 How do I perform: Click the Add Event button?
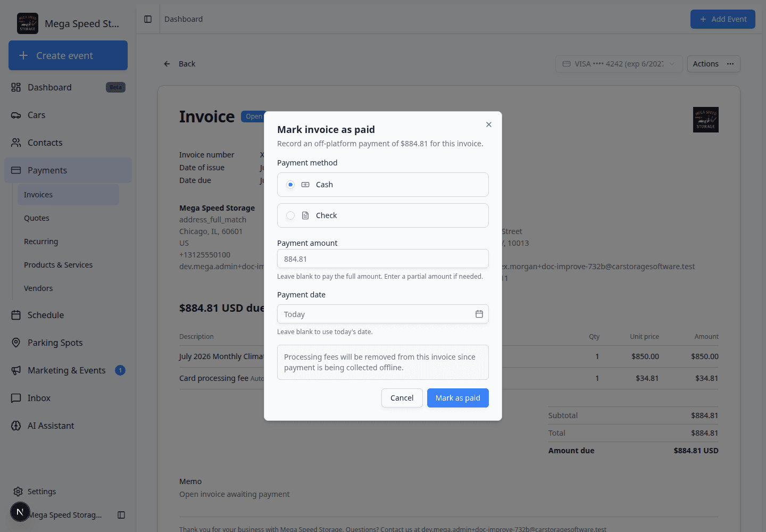[723, 19]
